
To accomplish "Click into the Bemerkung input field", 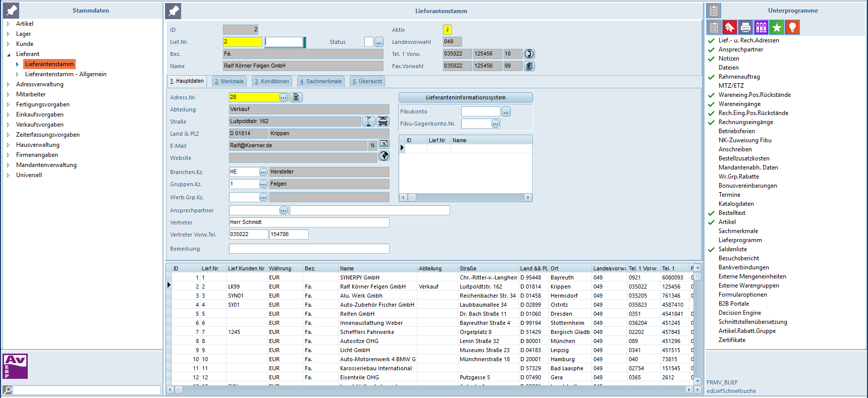I will tap(309, 249).
